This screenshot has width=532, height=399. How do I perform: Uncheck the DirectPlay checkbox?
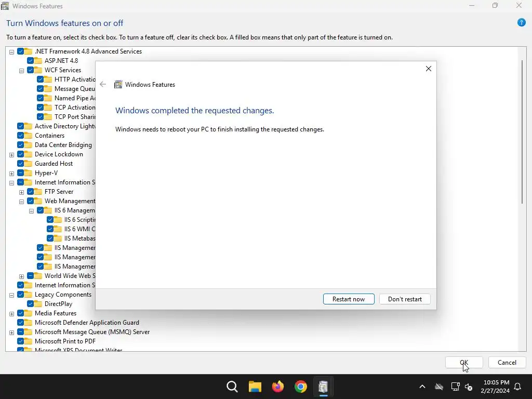[x=30, y=303]
